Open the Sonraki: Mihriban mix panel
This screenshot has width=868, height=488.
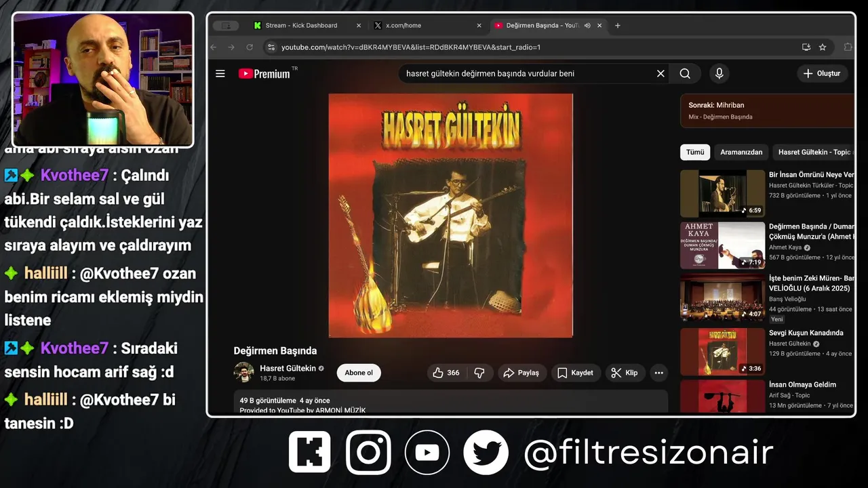pyautogui.click(x=767, y=110)
